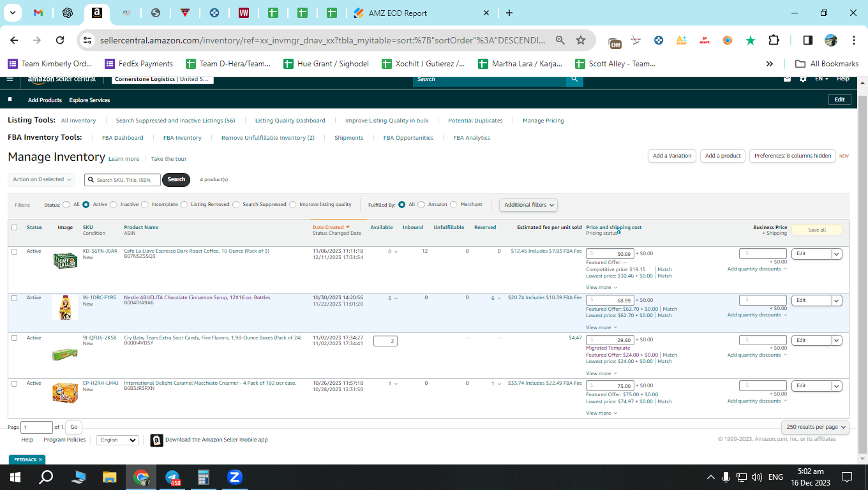
Task: Open Telegram from the taskbar
Action: coord(172,477)
